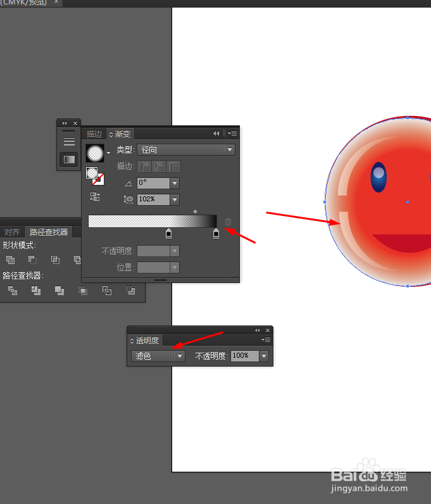The image size is (431, 504).
Task: Select the right black gradient color stop
Action: click(x=216, y=234)
